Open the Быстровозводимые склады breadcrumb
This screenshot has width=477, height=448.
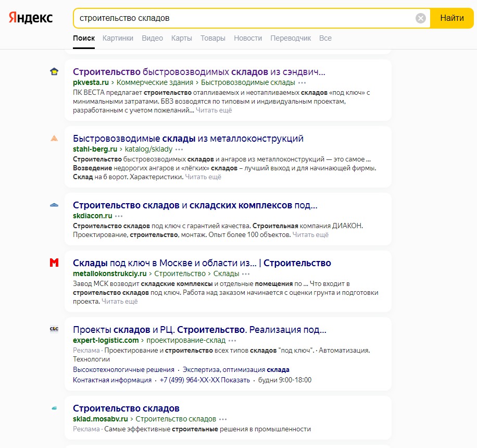tap(248, 82)
